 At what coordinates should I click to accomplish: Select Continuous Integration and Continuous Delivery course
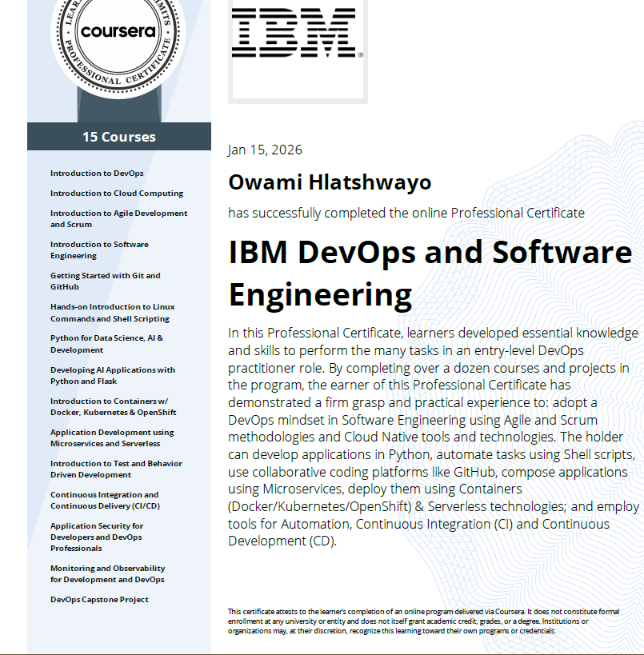click(x=104, y=501)
